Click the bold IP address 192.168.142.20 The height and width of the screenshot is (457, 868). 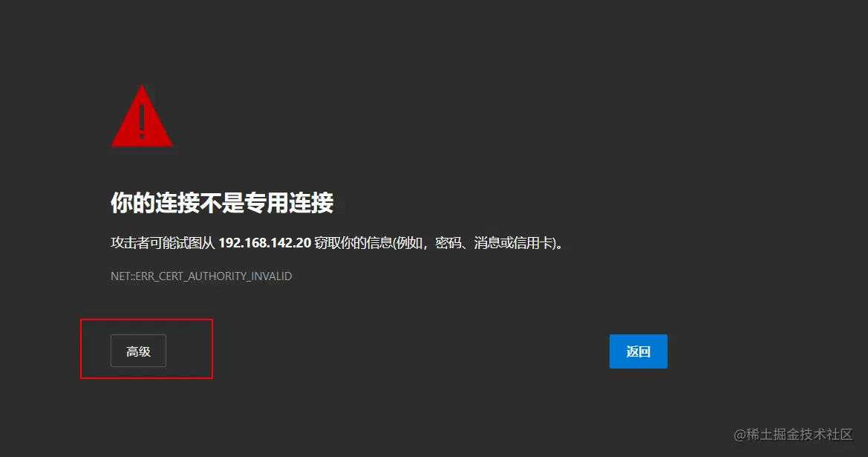coord(264,243)
